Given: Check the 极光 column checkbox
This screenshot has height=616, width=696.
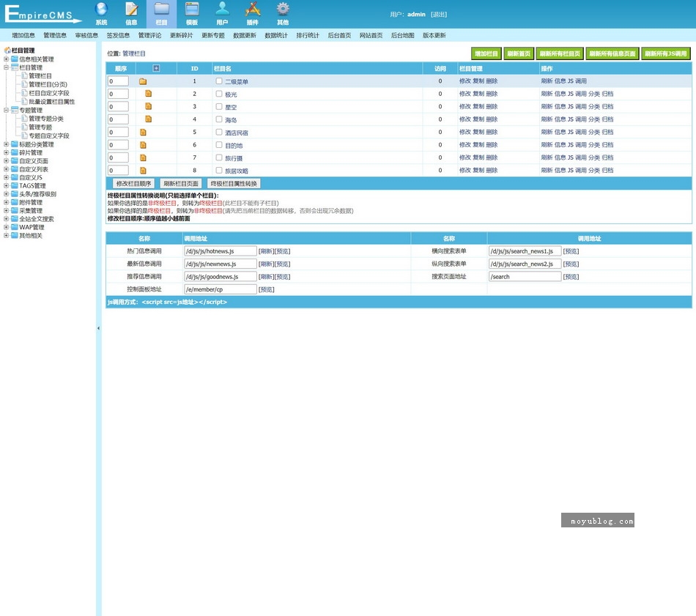Looking at the screenshot, I should tap(219, 94).
